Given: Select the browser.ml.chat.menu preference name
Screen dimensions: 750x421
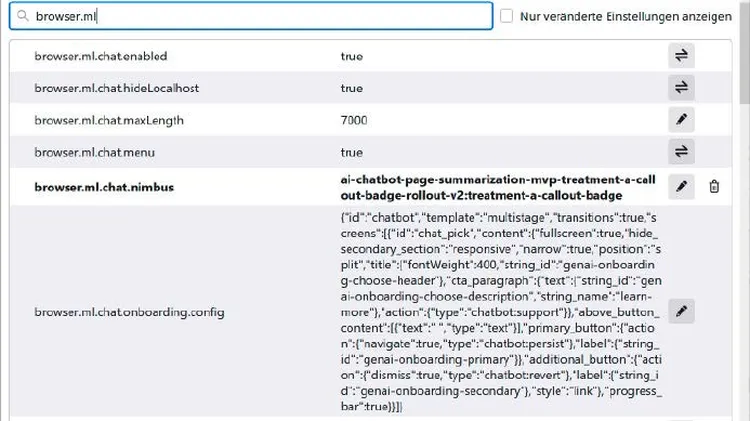Looking at the screenshot, I should click(95, 152).
